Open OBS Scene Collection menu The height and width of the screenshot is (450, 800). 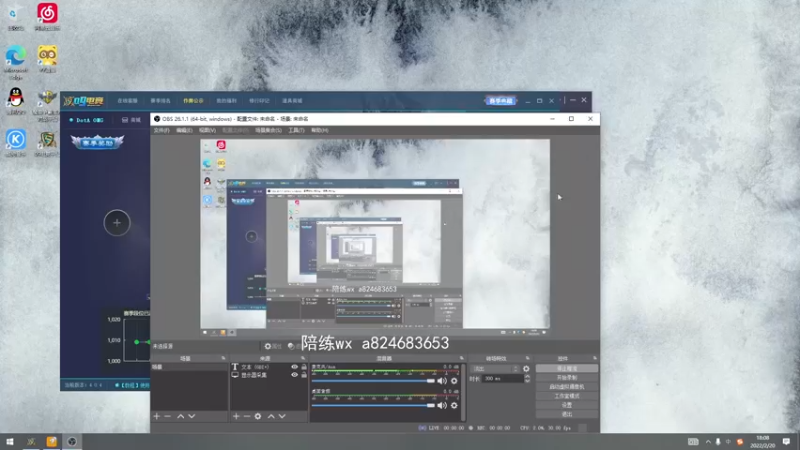pyautogui.click(x=268, y=131)
